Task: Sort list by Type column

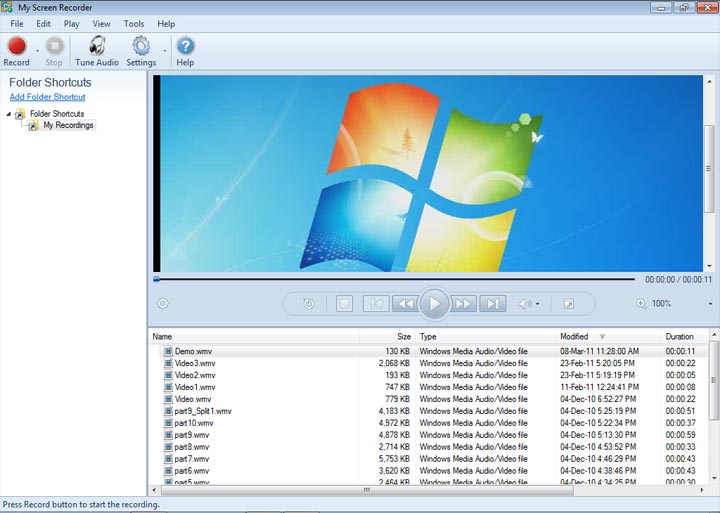Action: (428, 337)
